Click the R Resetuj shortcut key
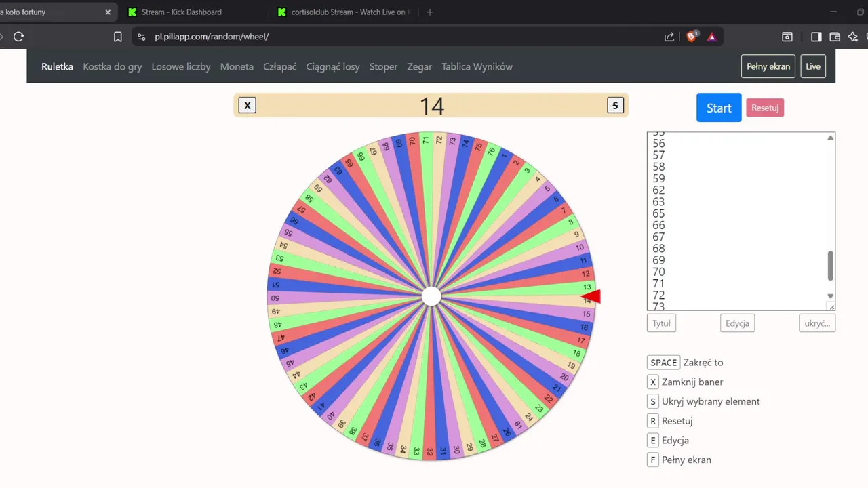Viewport: 868px width, 488px height. coord(653,421)
